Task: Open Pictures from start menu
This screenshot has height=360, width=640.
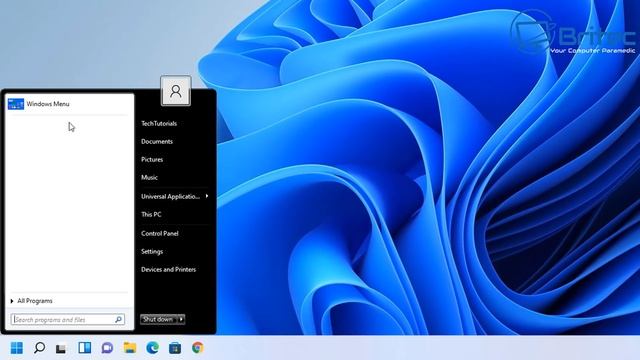Action: click(x=152, y=159)
